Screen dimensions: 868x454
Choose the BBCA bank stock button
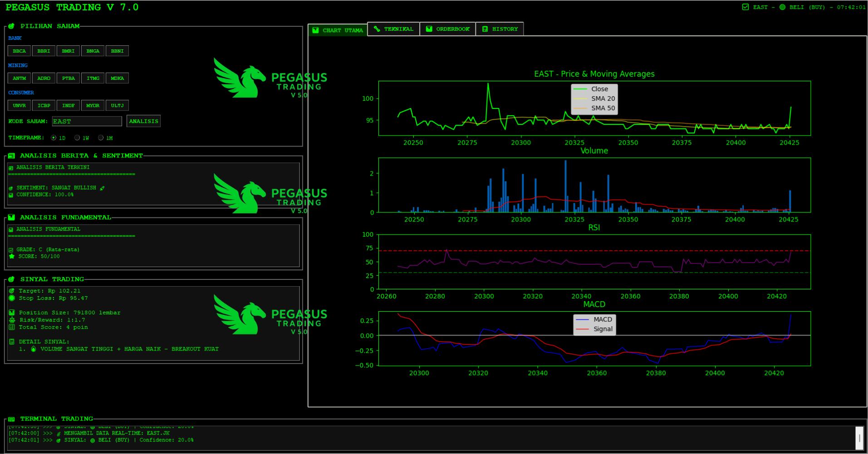(19, 51)
